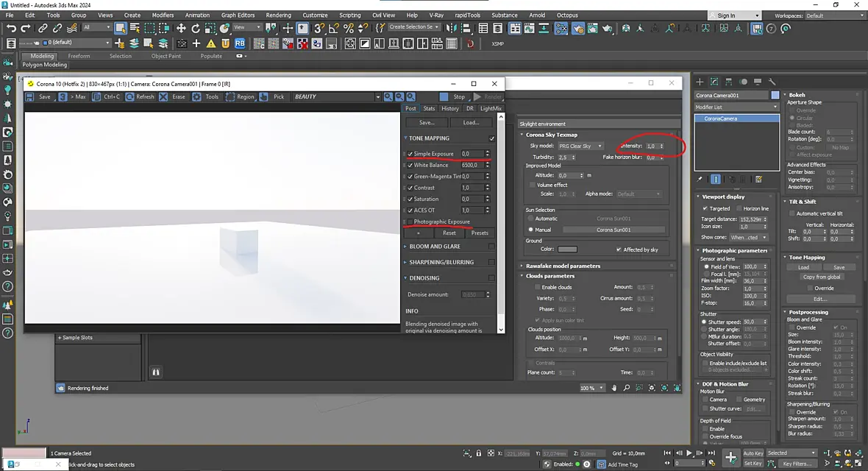Toggle the ACES OT checkbox

[x=410, y=210]
